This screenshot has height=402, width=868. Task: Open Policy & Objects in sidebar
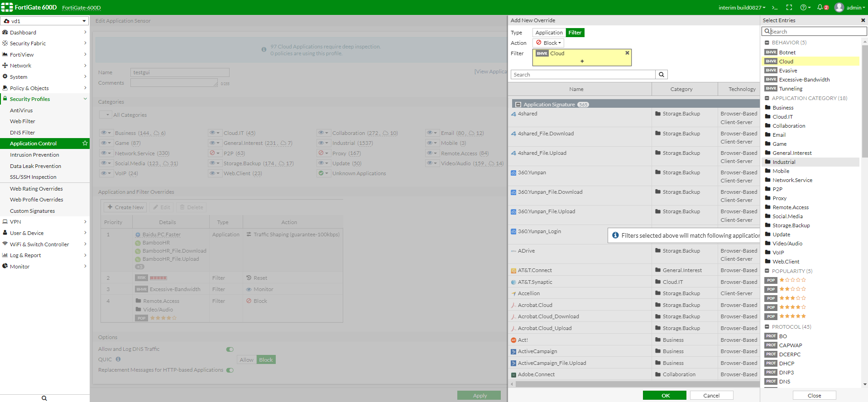tap(44, 88)
